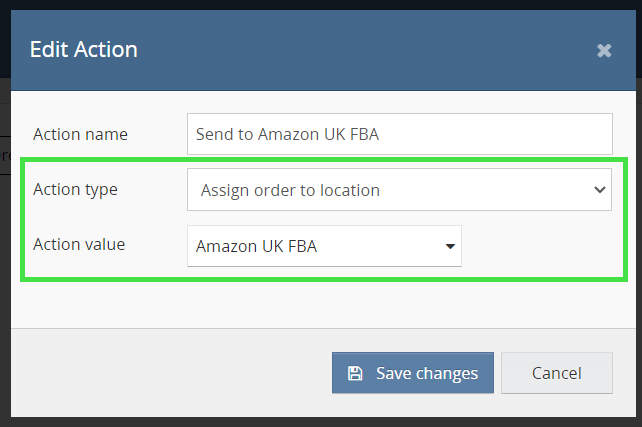642x427 pixels.
Task: Click dark backdrop above the dialog
Action: (x=320, y=4)
